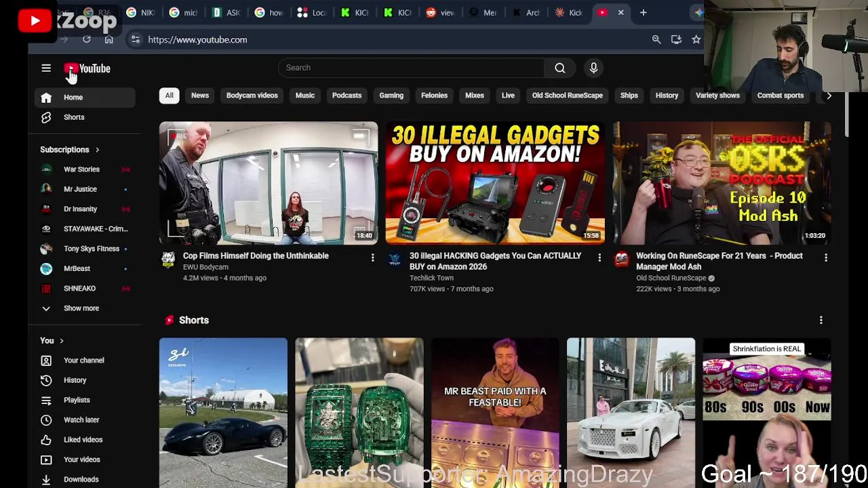Open the Home sidebar item

click(85, 98)
